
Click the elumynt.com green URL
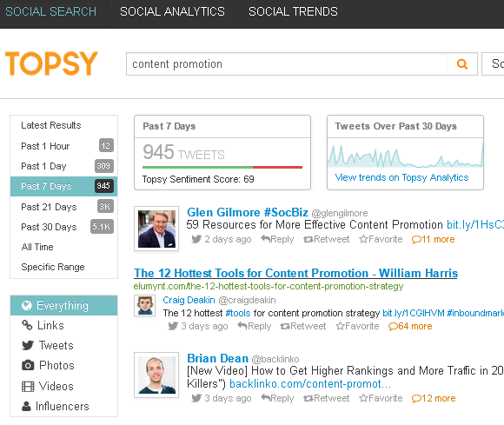[269, 286]
